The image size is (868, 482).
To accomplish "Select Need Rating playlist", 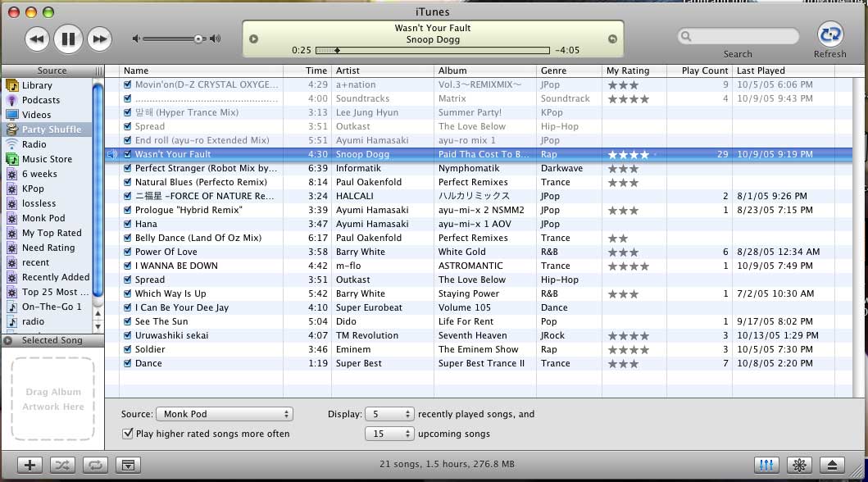I will [48, 248].
